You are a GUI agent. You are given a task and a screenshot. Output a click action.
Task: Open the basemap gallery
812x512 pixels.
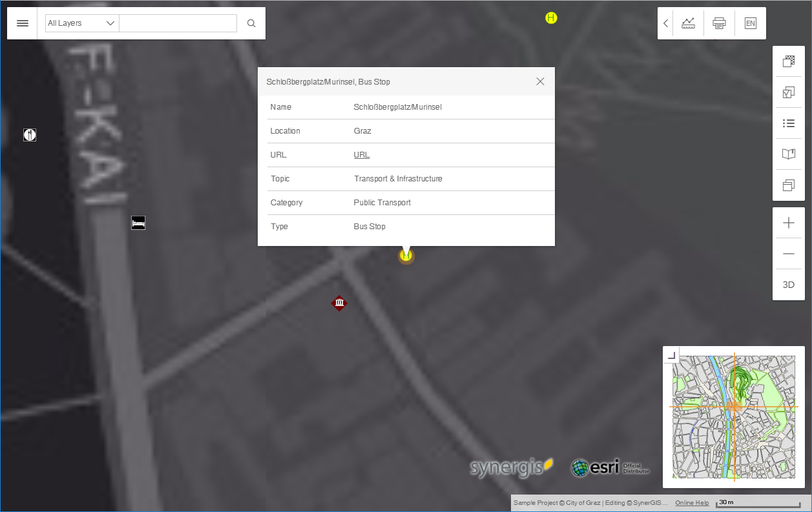click(788, 61)
